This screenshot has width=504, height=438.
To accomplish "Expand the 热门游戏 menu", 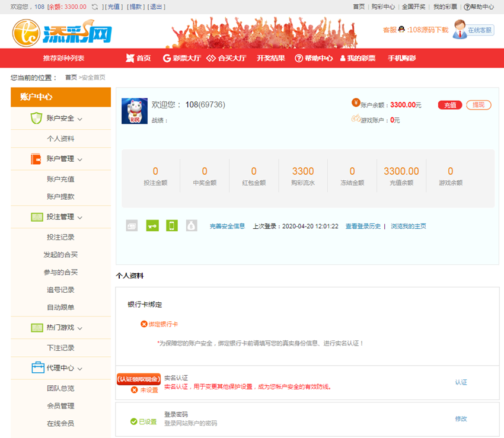I will coord(59,327).
